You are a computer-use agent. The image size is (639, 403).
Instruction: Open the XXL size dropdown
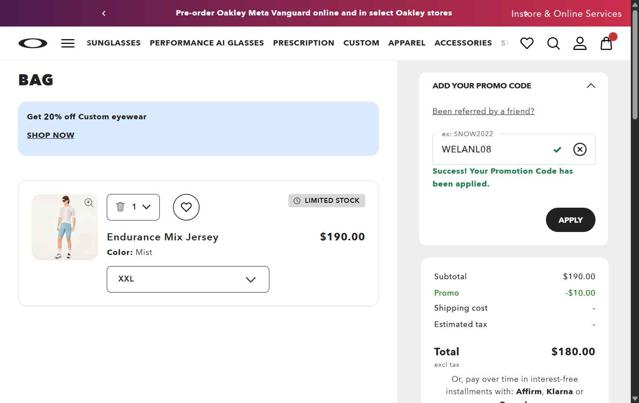[188, 279]
